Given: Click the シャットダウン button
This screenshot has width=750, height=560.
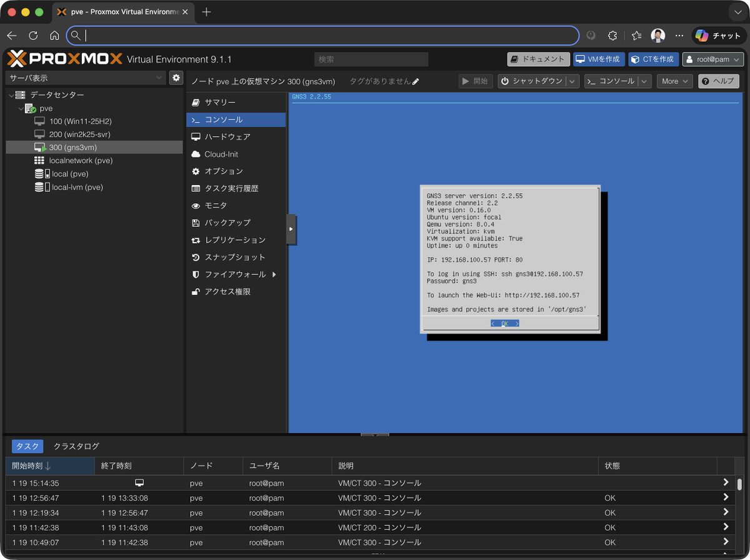Looking at the screenshot, I should 532,81.
